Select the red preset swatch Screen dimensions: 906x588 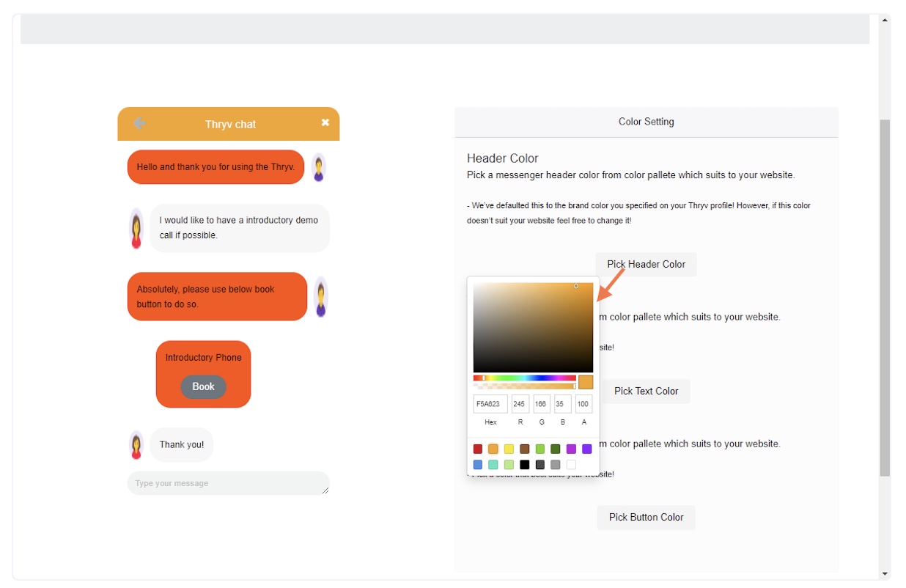point(478,449)
